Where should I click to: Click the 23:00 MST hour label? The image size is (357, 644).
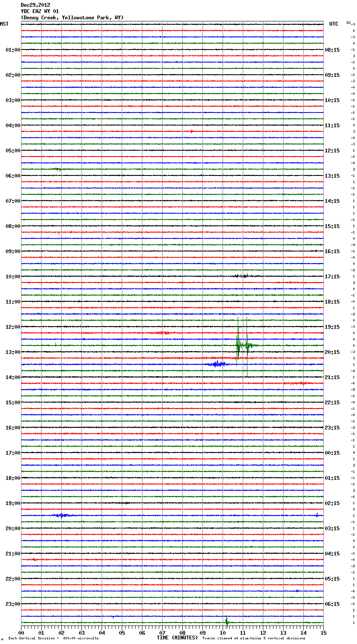click(13, 604)
